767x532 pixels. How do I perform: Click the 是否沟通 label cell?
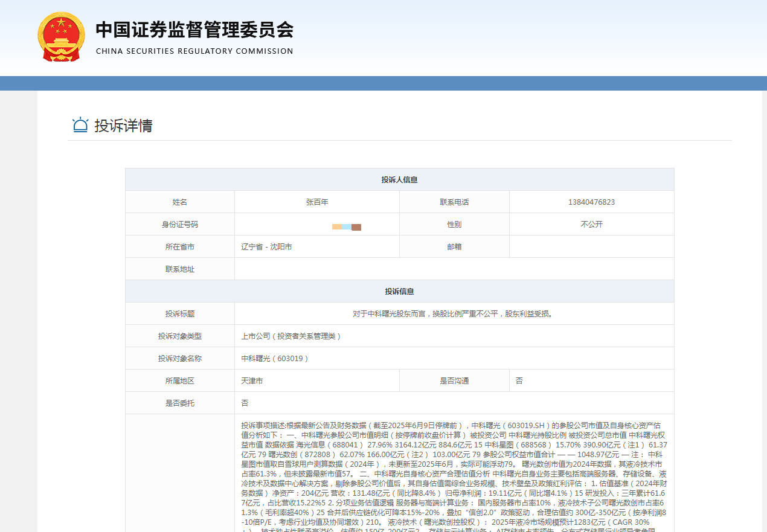[x=454, y=381]
